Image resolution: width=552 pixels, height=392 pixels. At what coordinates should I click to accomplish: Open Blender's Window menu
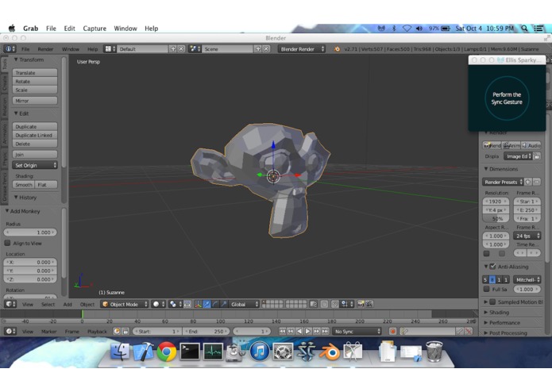71,49
